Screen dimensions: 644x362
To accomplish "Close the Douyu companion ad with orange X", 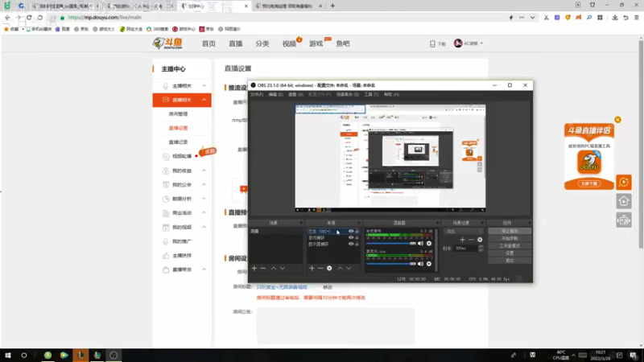I will (x=617, y=119).
